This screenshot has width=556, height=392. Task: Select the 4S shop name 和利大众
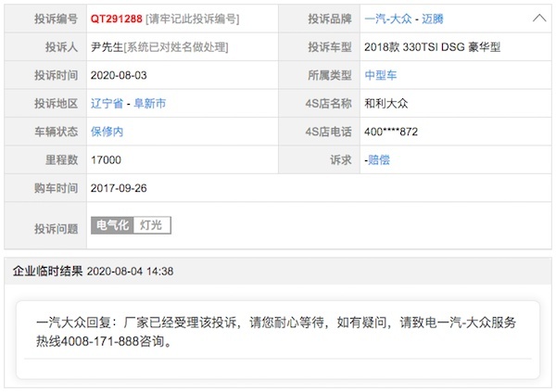click(x=386, y=104)
